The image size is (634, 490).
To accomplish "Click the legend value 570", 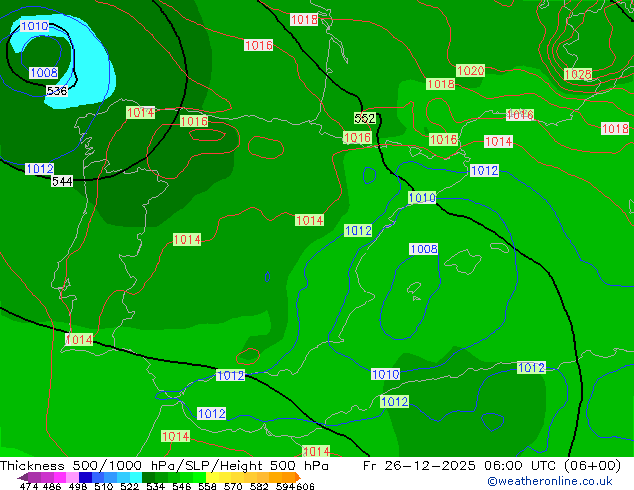I will pyautogui.click(x=233, y=486).
